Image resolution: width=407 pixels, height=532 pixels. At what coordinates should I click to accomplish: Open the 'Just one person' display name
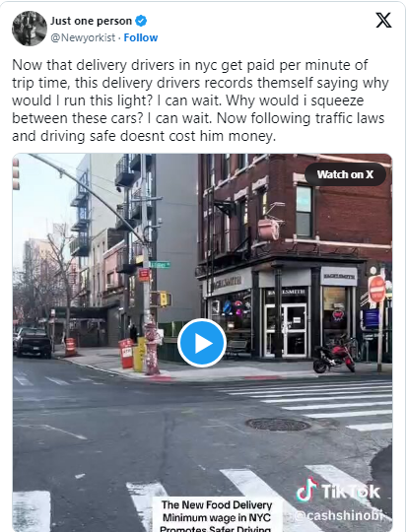tap(91, 21)
